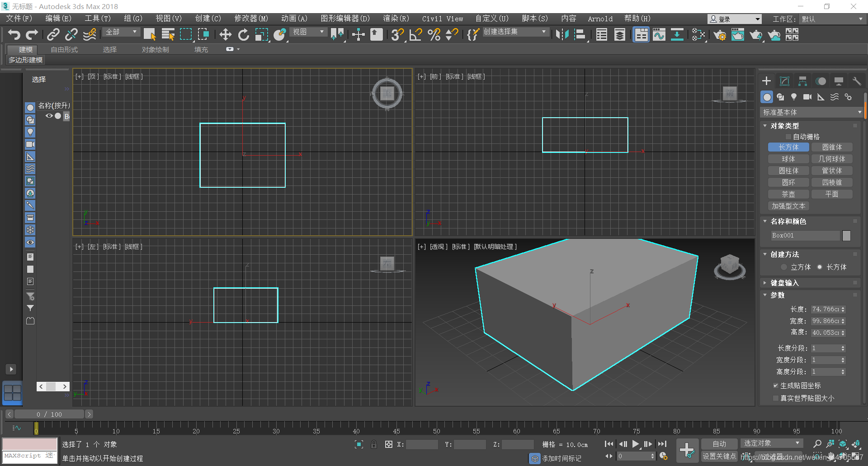Switch to the 自由形式 ribbon tab
868x466 pixels.
(x=64, y=49)
